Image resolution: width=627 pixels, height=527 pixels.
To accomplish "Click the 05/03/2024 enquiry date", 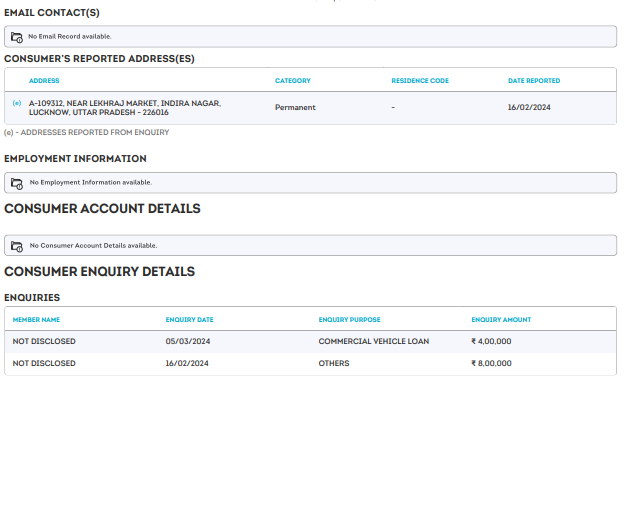I will (x=188, y=342).
